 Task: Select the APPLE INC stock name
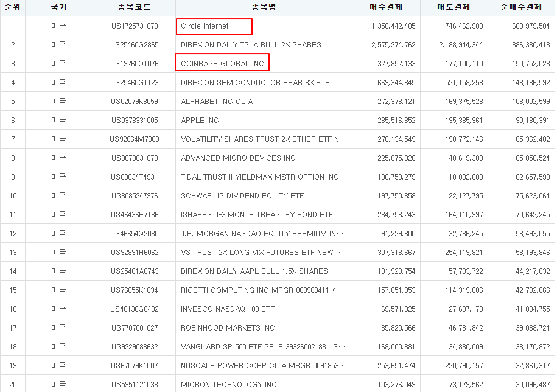point(200,120)
